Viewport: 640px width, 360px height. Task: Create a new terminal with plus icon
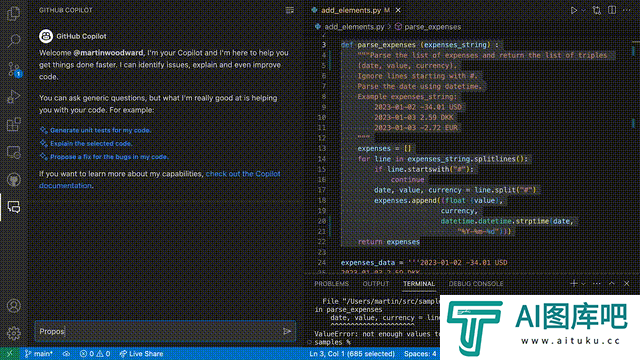pyautogui.click(x=573, y=283)
